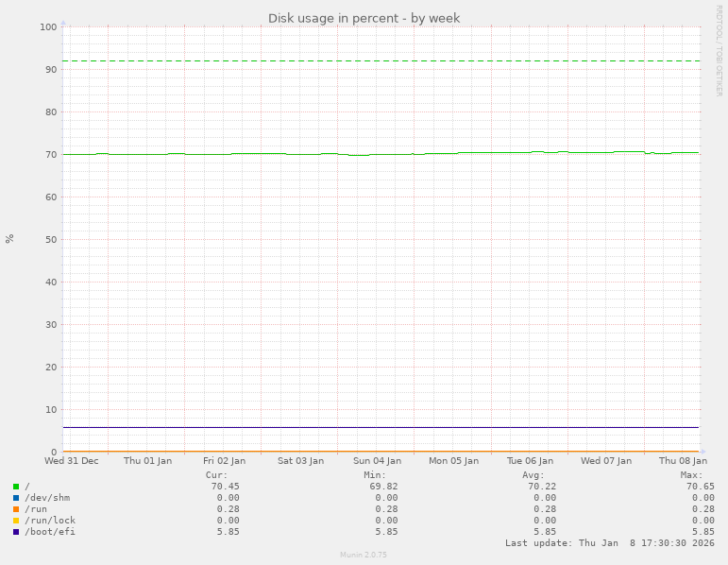Click the '%' y-axis unit label
728x565 pixels.
pos(9,238)
